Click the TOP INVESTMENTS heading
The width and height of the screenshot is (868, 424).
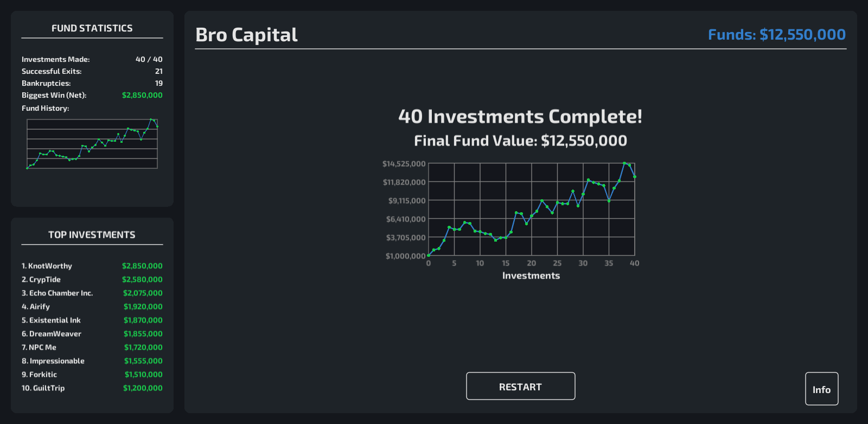click(92, 235)
